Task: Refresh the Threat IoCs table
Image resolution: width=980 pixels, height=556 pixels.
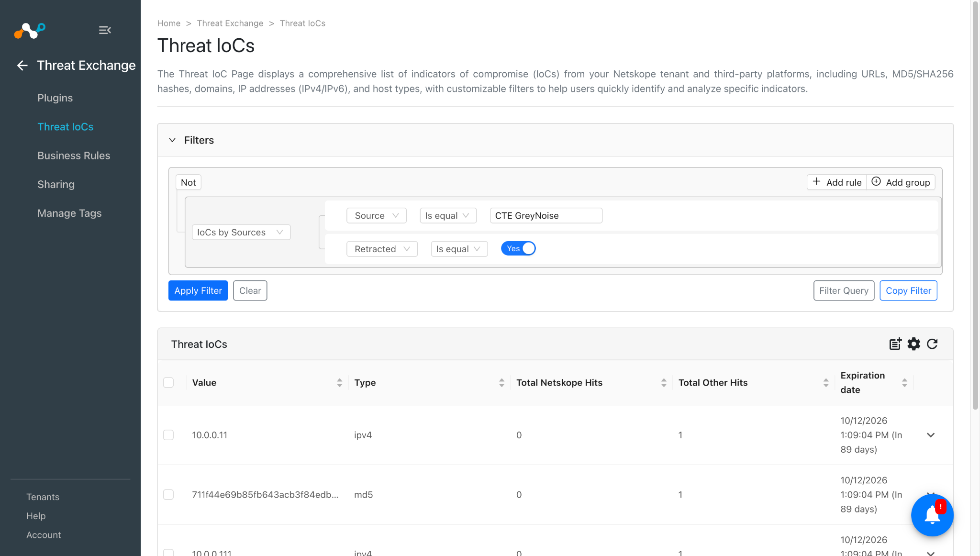Action: tap(932, 344)
